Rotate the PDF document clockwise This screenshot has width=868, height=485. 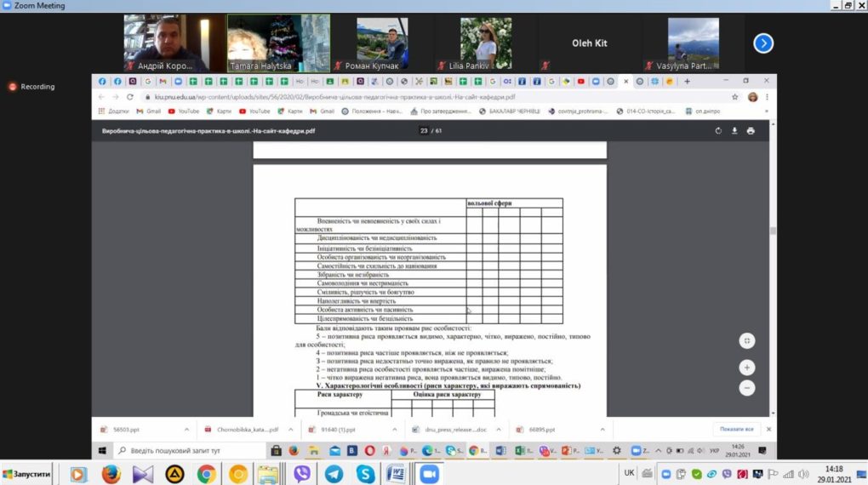click(x=718, y=131)
